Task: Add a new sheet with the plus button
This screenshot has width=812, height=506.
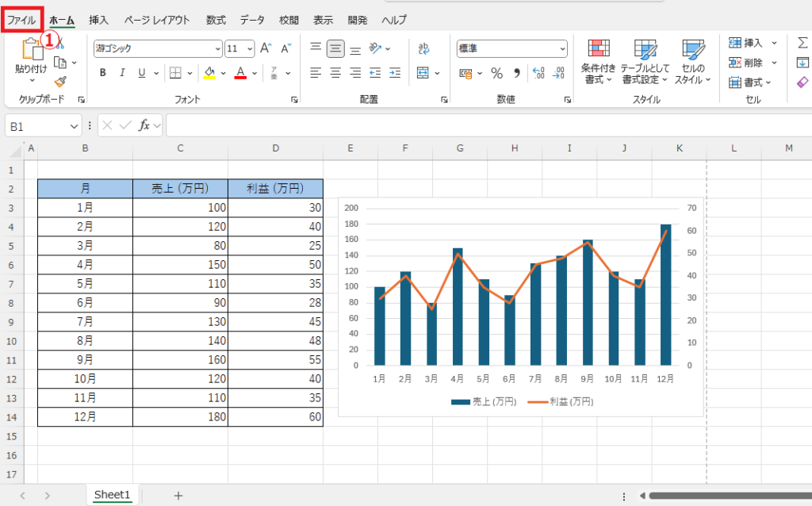Action: tap(178, 496)
